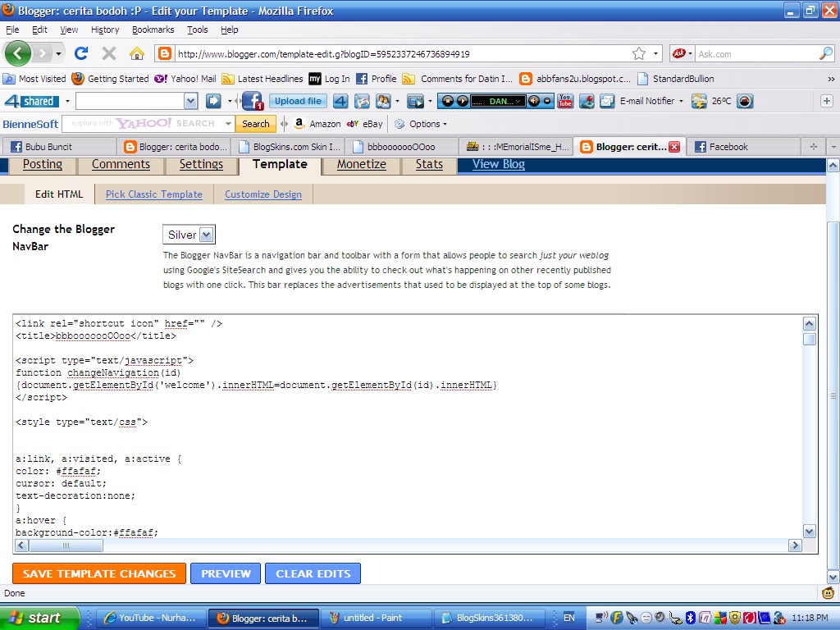840x630 pixels.
Task: Open a new tab with plus icon
Action: pyautogui.click(x=814, y=147)
